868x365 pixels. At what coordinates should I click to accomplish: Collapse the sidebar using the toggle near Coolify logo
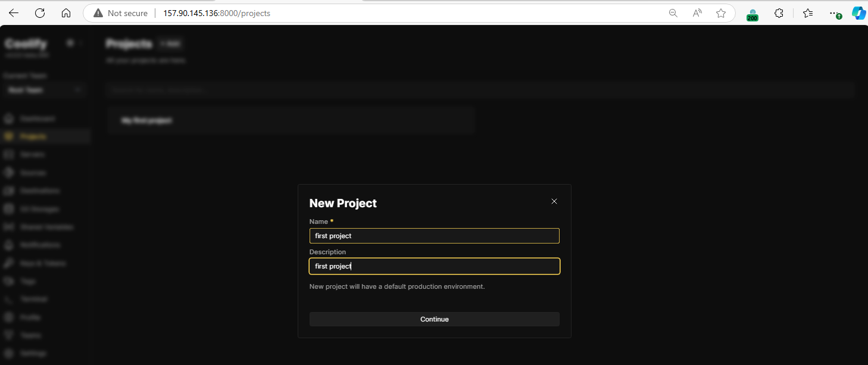point(71,43)
